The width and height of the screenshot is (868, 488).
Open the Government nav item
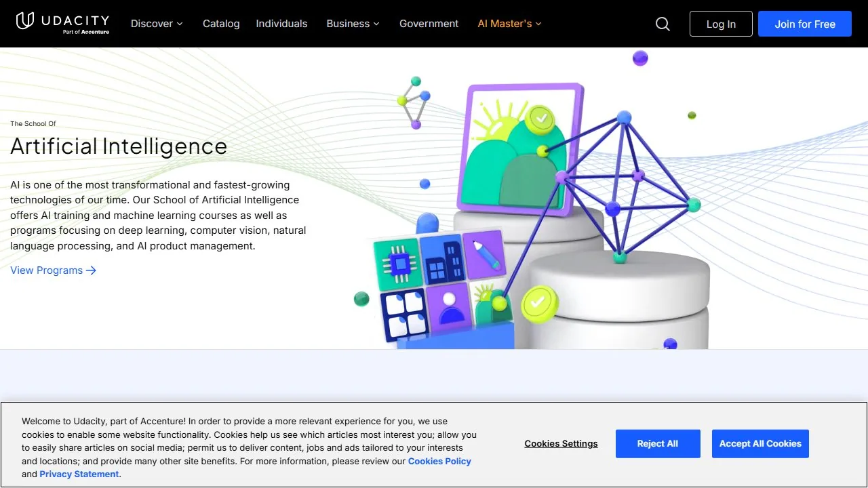(x=429, y=24)
